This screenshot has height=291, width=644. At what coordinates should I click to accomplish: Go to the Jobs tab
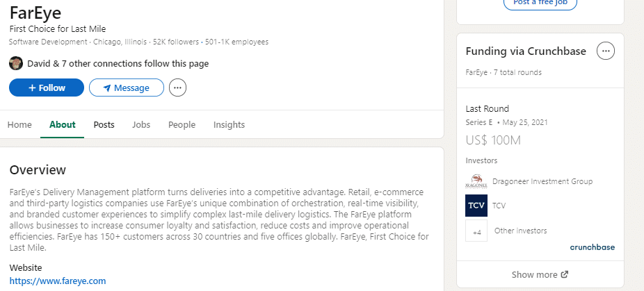coord(141,125)
